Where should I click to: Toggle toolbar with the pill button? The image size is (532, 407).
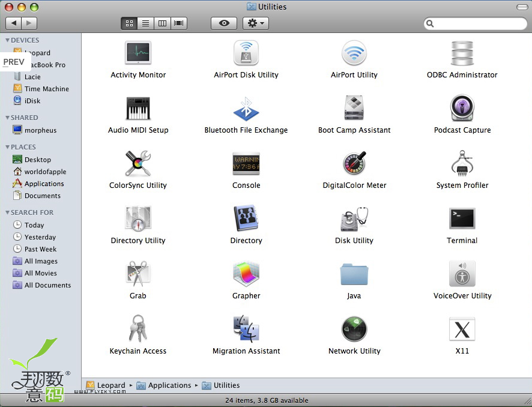[522, 7]
